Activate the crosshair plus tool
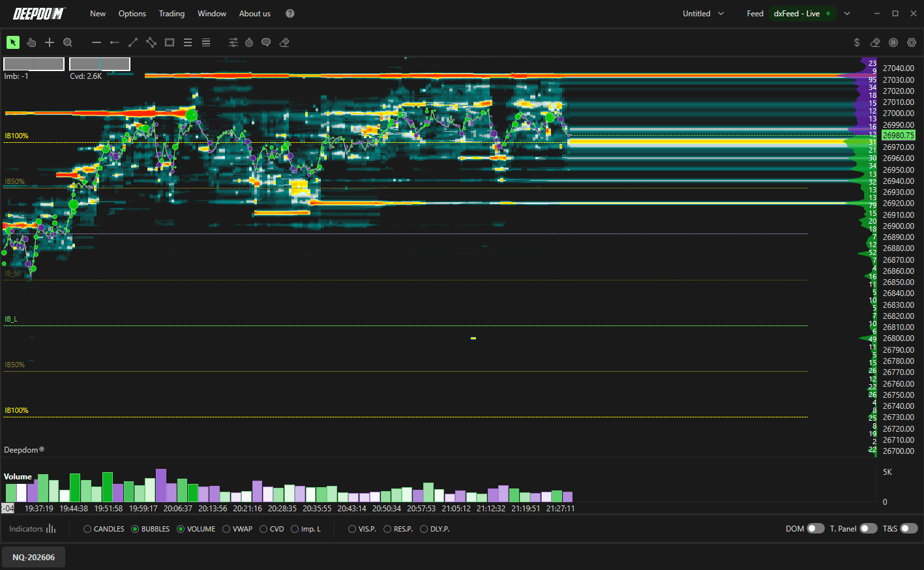 (50, 42)
